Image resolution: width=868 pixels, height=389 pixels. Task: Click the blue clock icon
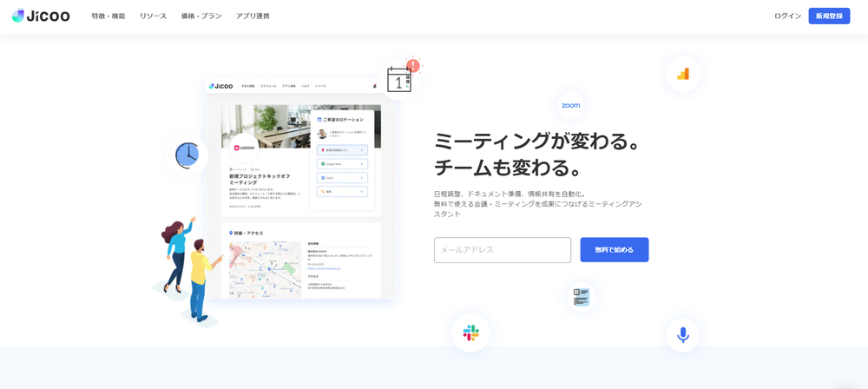pos(187,155)
